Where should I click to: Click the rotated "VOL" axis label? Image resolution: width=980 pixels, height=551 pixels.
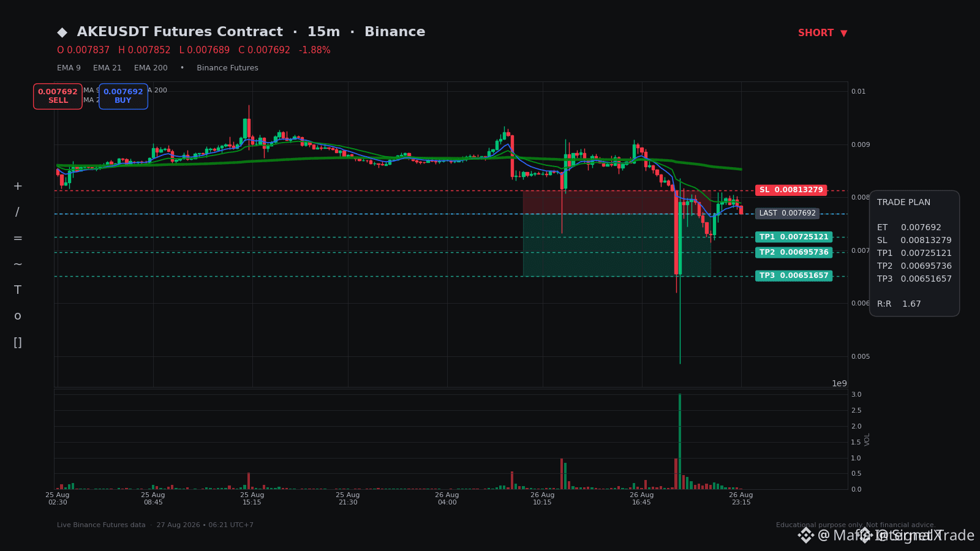[x=867, y=439]
